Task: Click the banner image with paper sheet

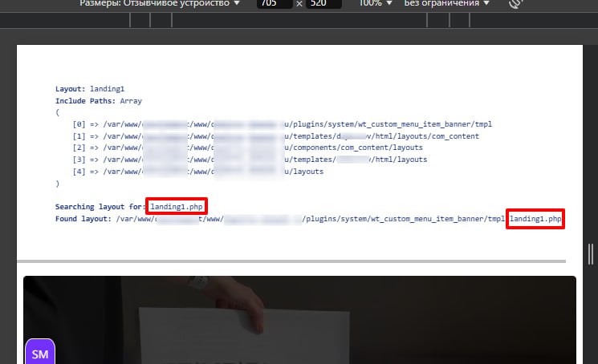Action: [x=299, y=320]
